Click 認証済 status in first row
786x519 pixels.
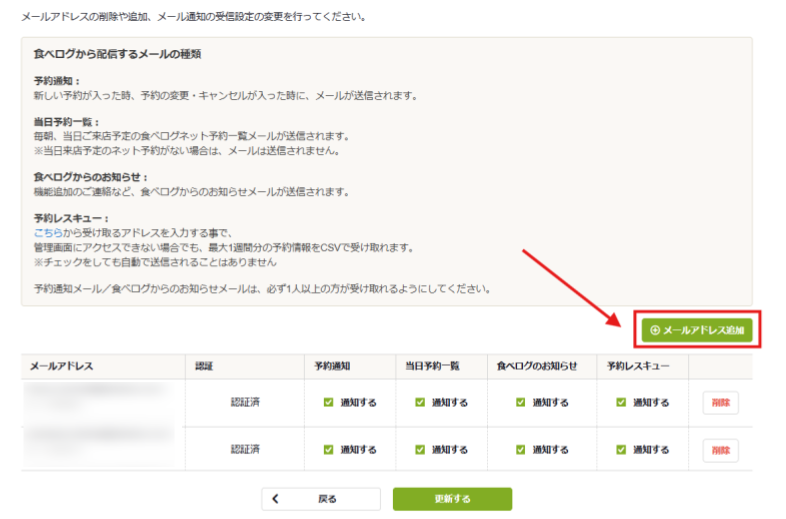coord(245,402)
